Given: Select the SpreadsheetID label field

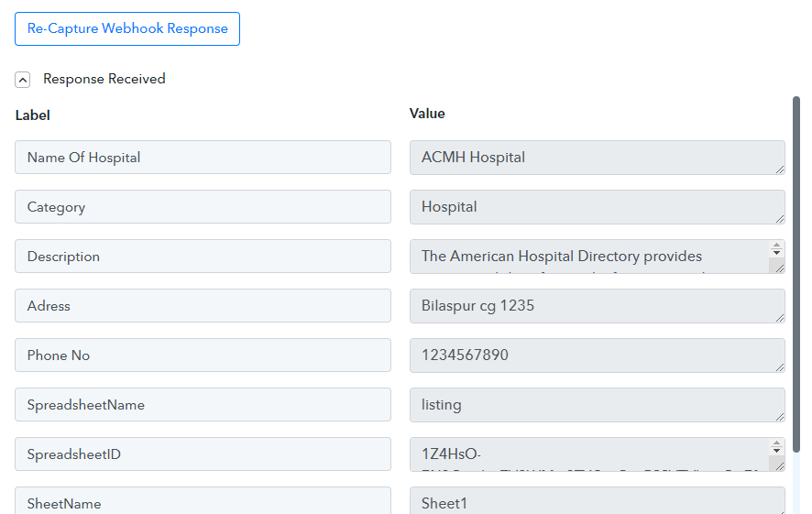Looking at the screenshot, I should [203, 454].
